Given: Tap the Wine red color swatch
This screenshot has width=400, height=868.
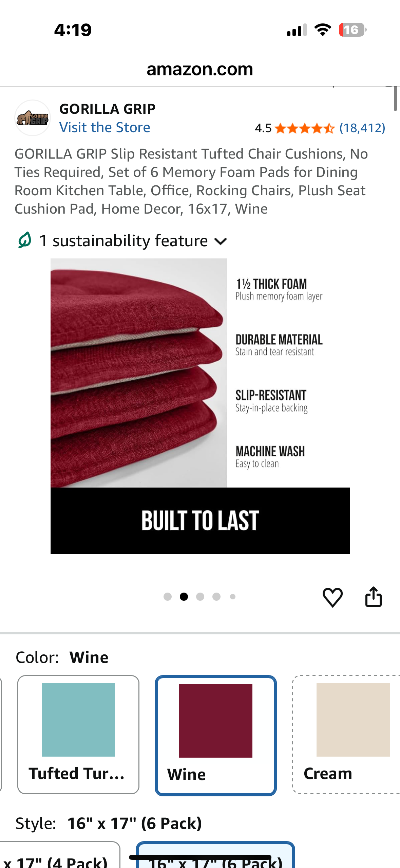Looking at the screenshot, I should pos(216,720).
